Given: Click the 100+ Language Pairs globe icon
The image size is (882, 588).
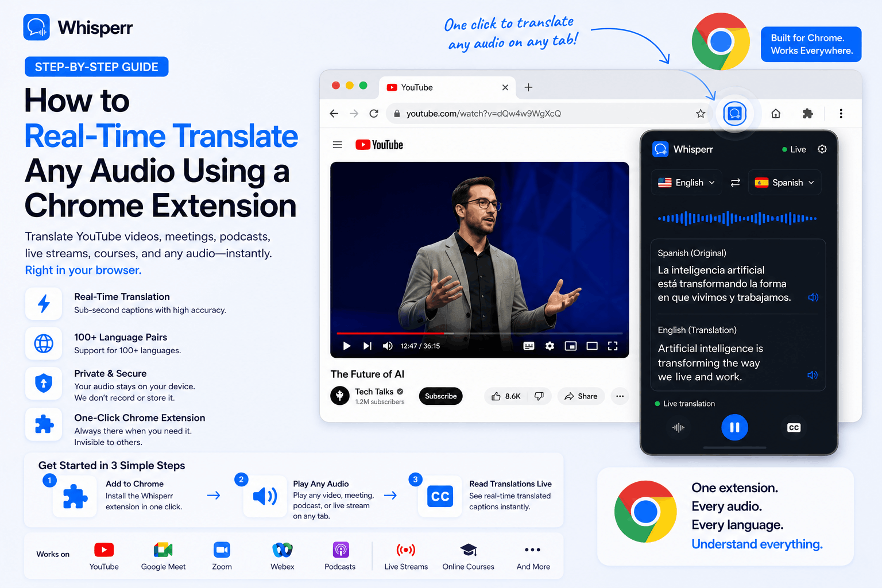Looking at the screenshot, I should point(44,343).
